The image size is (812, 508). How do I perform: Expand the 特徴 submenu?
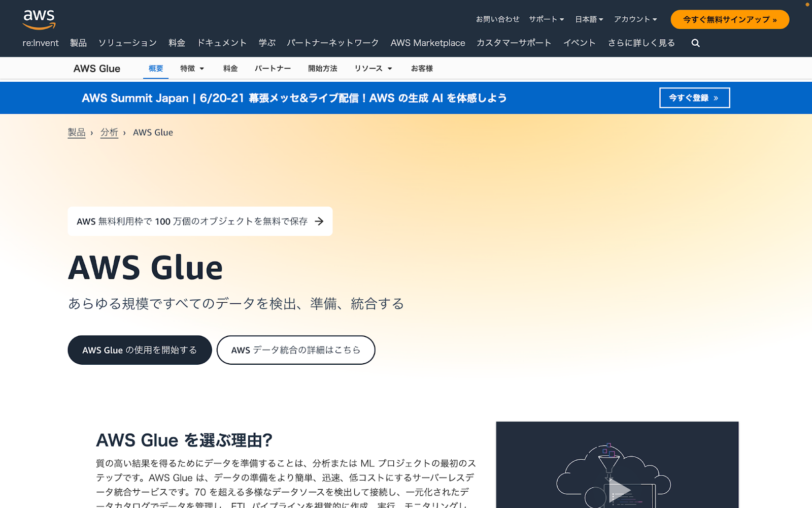click(192, 69)
